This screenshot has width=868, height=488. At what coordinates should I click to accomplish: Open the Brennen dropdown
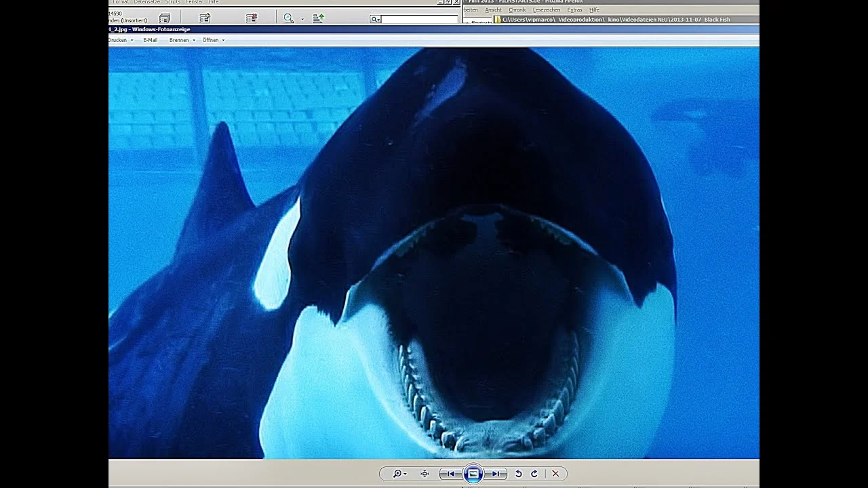click(x=182, y=40)
